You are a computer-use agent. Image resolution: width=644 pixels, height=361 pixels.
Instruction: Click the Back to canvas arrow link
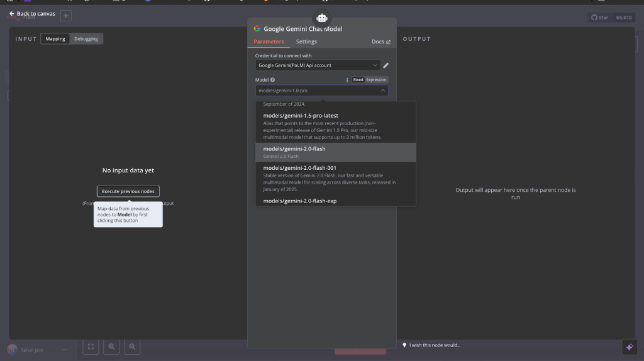(32, 14)
